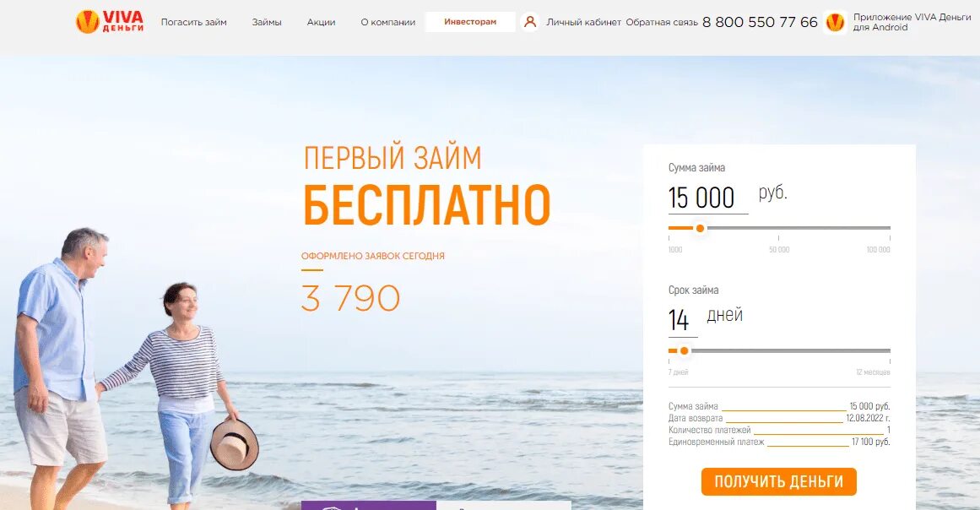Select the Инвесторам tab
The image size is (980, 510).
470,22
